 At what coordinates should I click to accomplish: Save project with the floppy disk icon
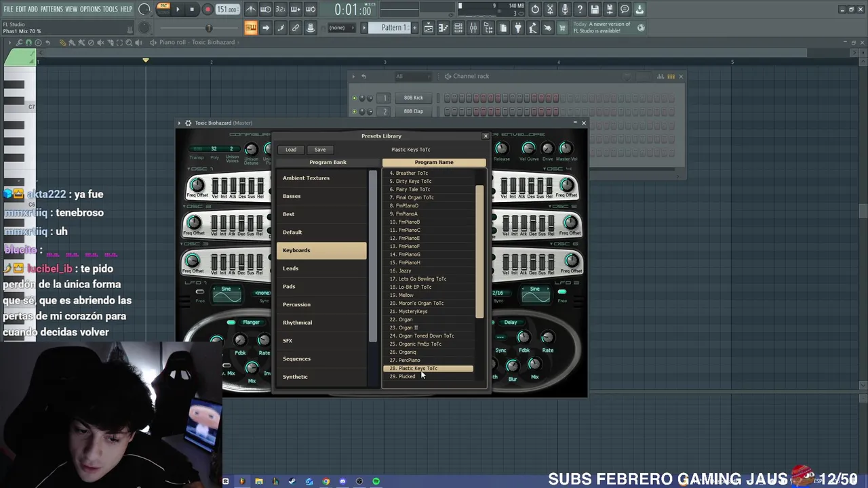[595, 9]
